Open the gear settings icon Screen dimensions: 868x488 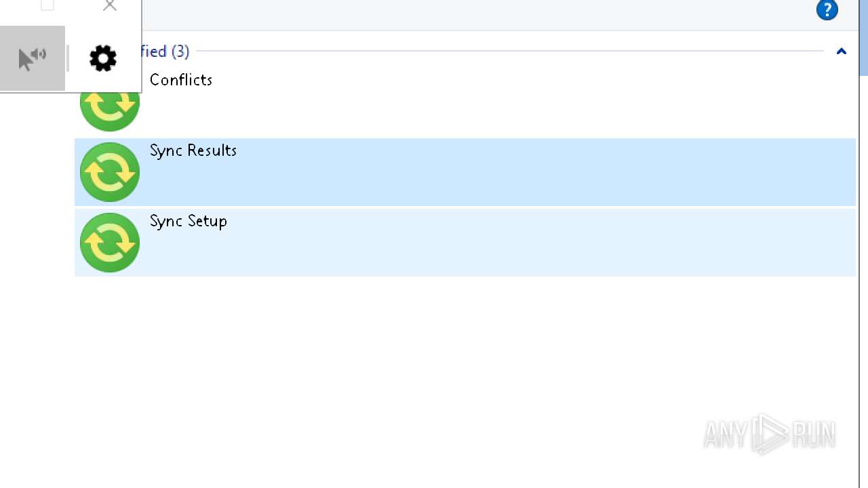[x=103, y=58]
